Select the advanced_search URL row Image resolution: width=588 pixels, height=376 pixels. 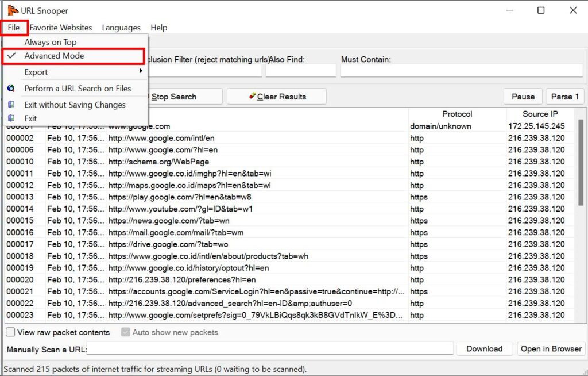coord(289,303)
